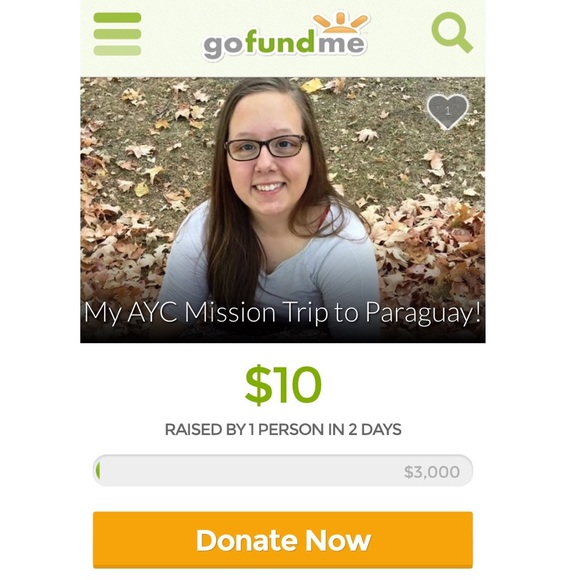Open the campaign cover photo

[x=283, y=210]
